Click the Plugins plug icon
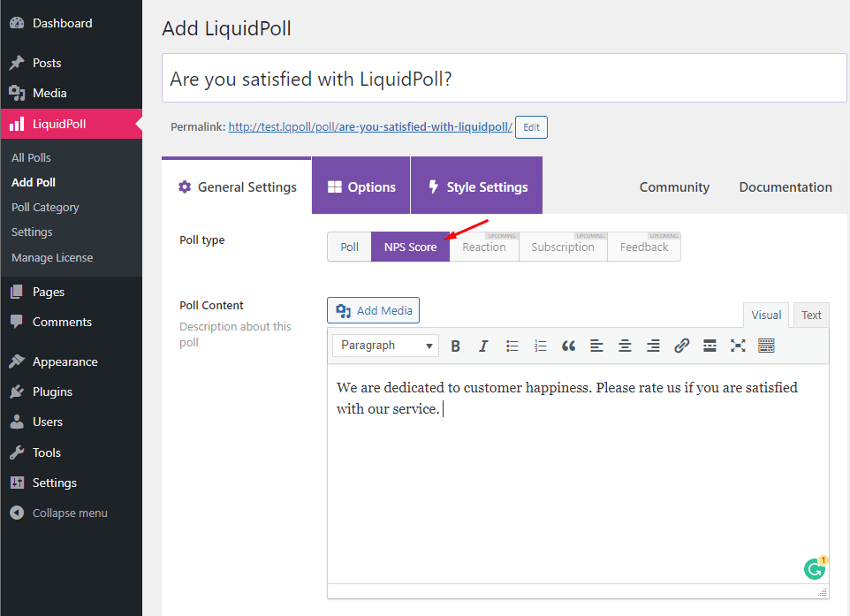Viewport: 850px width, 616px height. 17,392
